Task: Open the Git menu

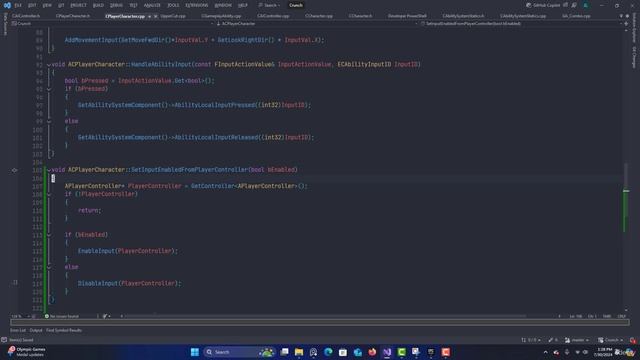Action: click(61, 5)
